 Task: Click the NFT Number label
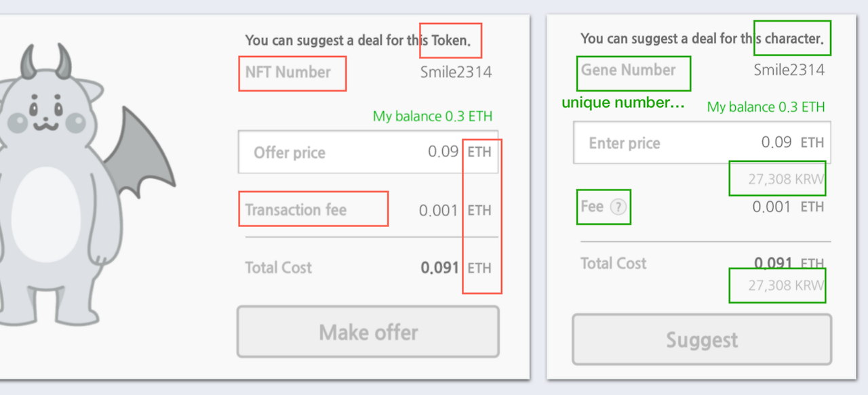pyautogui.click(x=288, y=72)
